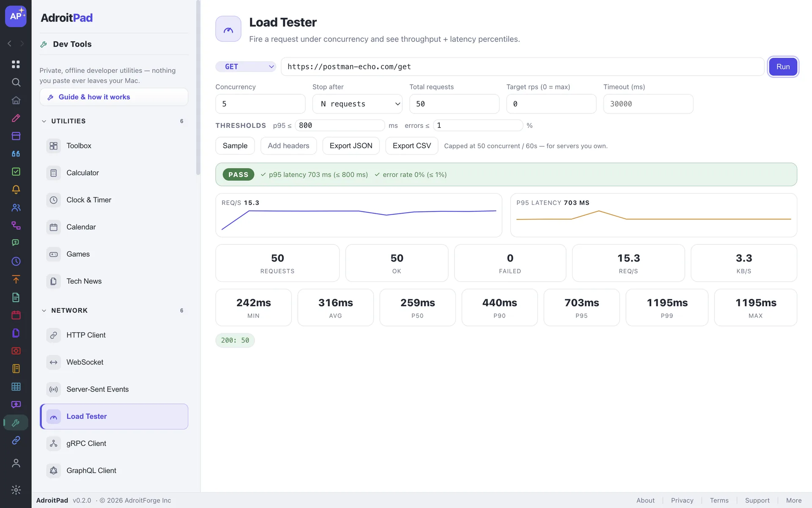The width and height of the screenshot is (812, 508).
Task: Click the quotes icon in rail
Action: point(16,154)
